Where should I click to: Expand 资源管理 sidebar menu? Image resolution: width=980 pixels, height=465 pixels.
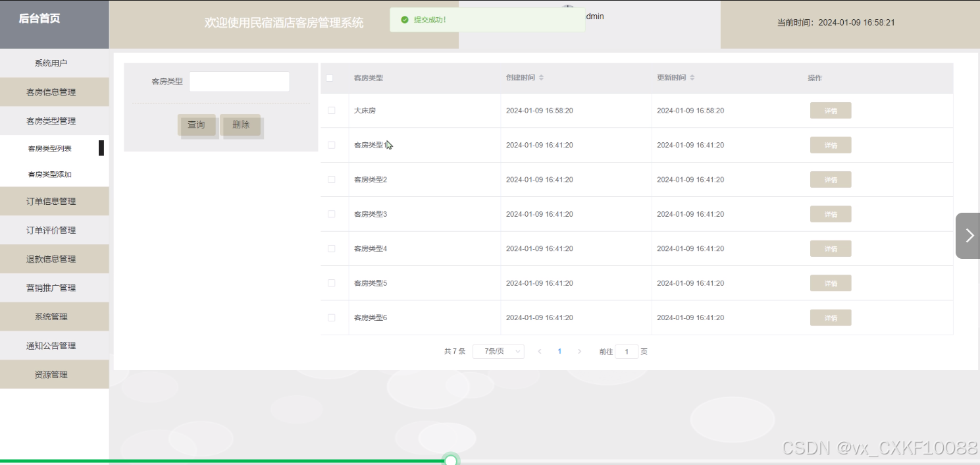pyautogui.click(x=54, y=375)
